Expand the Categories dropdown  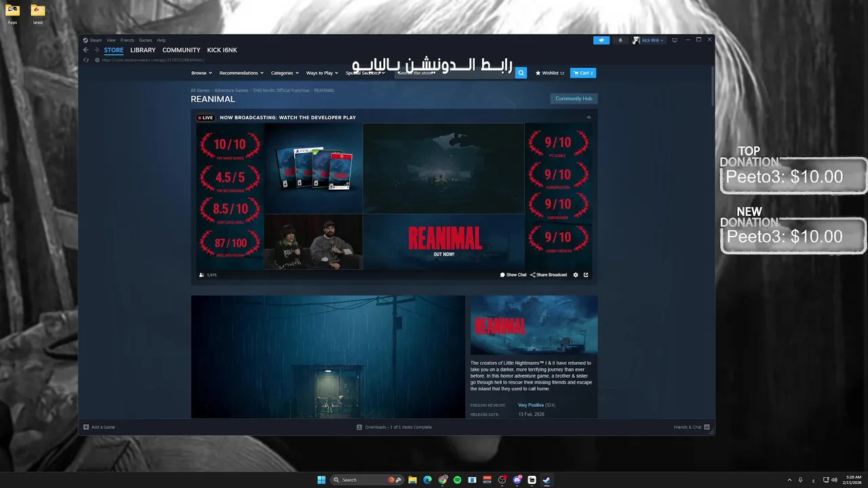[284, 73]
